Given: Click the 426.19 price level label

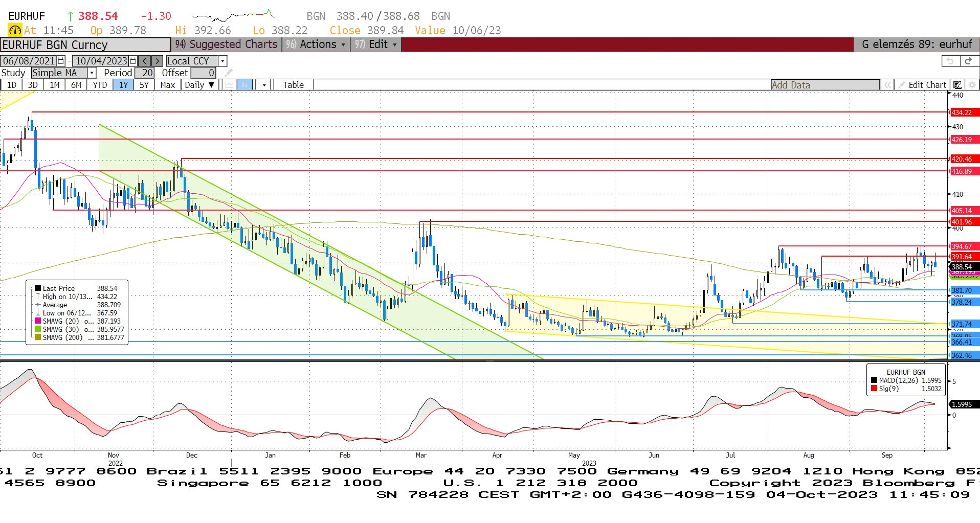Looking at the screenshot, I should tap(964, 140).
